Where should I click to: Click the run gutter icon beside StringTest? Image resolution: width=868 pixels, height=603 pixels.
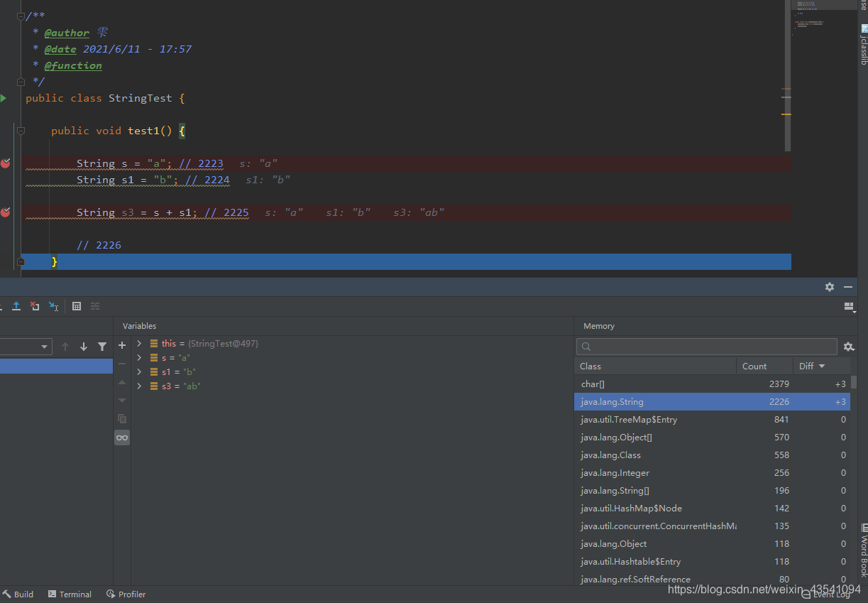coord(4,98)
